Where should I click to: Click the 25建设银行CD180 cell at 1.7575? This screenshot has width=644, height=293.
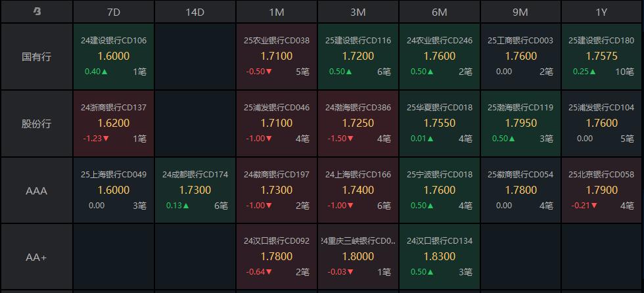pyautogui.click(x=601, y=56)
